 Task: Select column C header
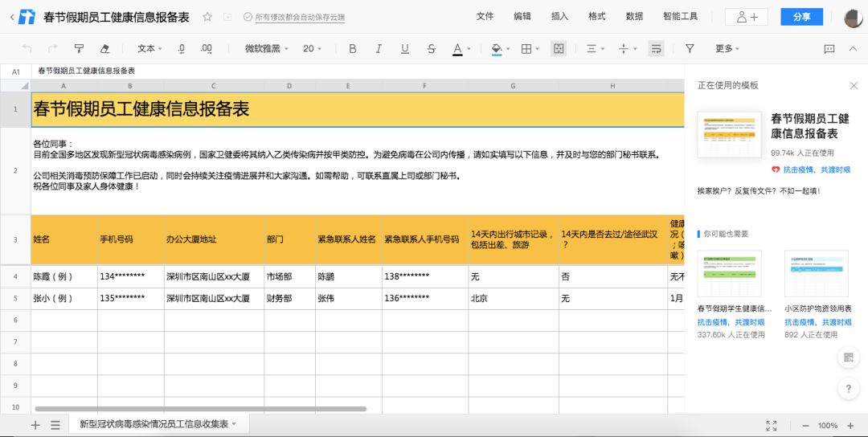[x=214, y=86]
